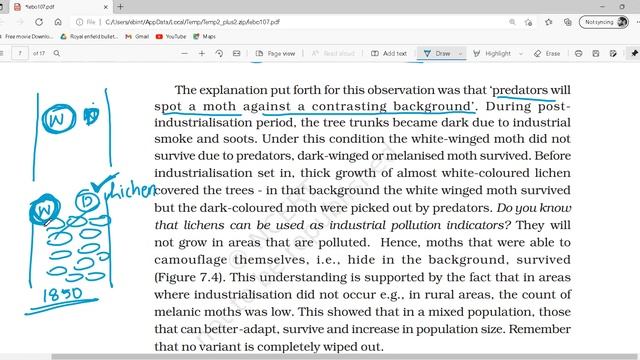Zoom in the PDF with plus
Viewport: 640px width, 360px height.
coord(202,53)
